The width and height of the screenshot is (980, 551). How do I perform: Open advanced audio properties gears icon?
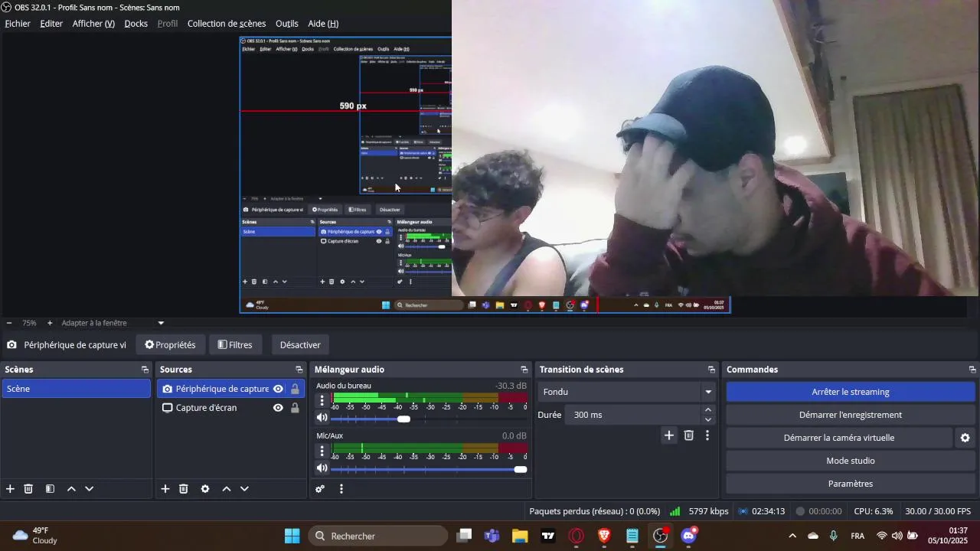point(320,489)
